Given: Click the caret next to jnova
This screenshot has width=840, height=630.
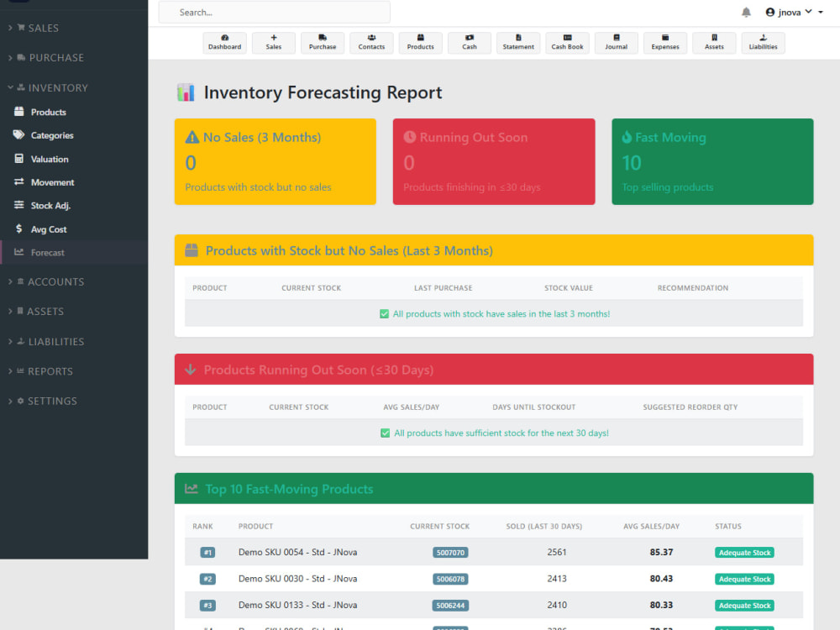Looking at the screenshot, I should [x=820, y=12].
